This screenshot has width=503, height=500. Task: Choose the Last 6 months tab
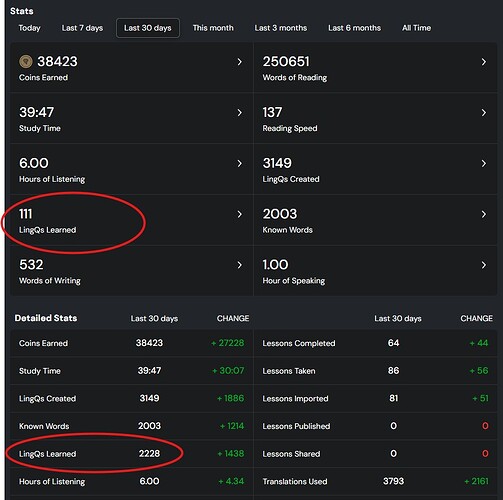click(354, 28)
